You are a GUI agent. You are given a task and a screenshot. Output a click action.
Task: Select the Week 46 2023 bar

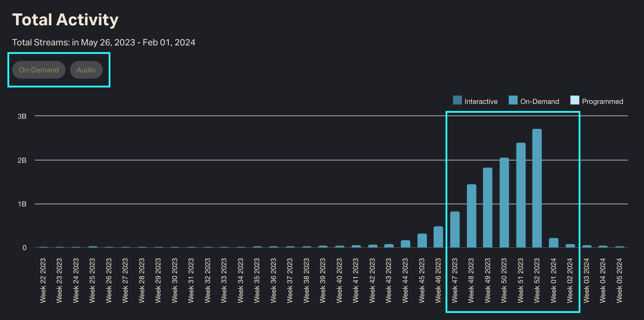438,237
